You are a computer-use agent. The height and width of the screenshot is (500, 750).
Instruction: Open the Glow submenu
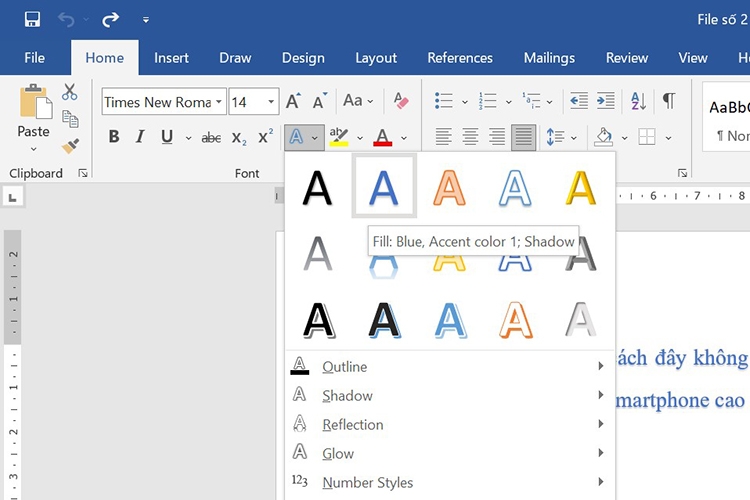pyautogui.click(x=450, y=453)
